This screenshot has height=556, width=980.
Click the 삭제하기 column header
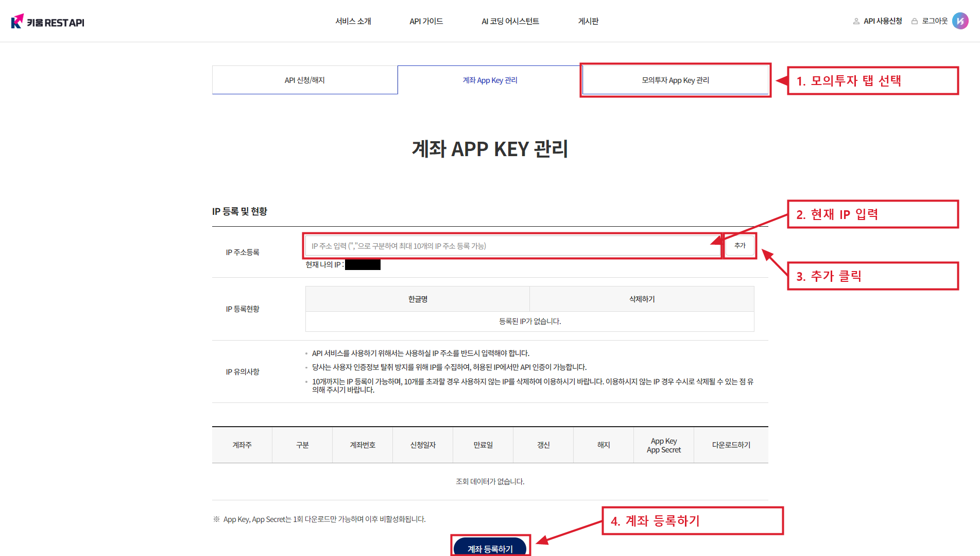(642, 299)
